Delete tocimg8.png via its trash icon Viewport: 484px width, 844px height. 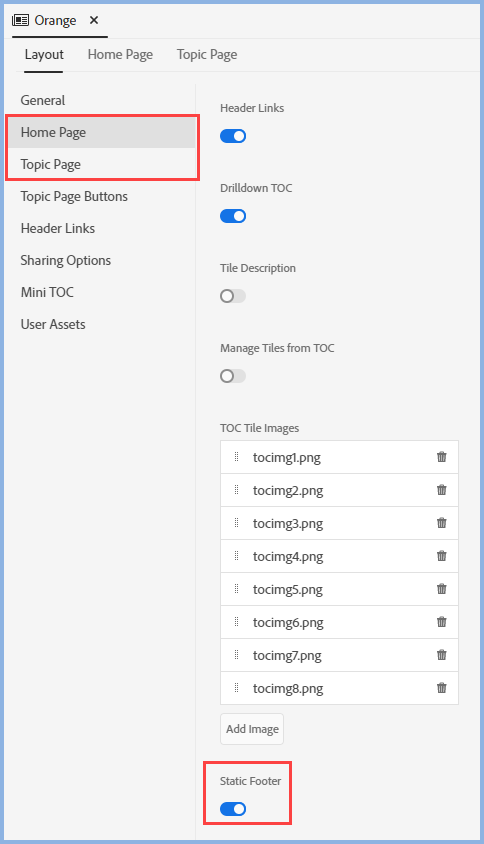(441, 687)
